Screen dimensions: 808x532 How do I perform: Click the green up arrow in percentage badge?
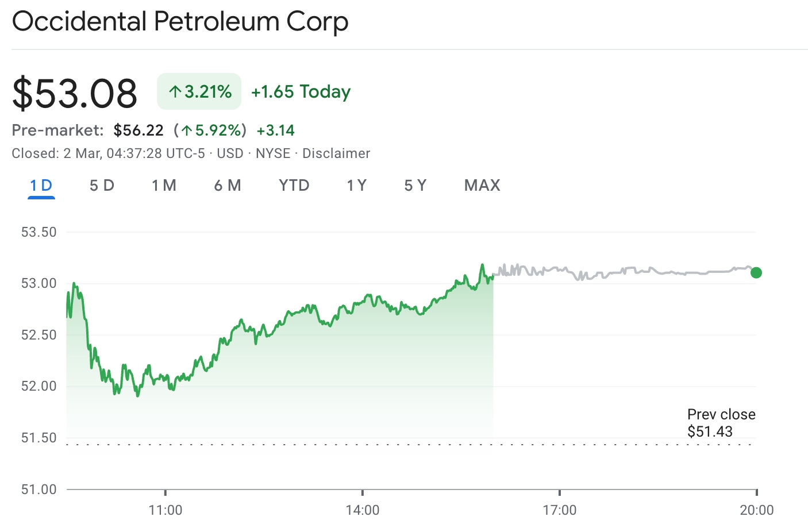[175, 92]
